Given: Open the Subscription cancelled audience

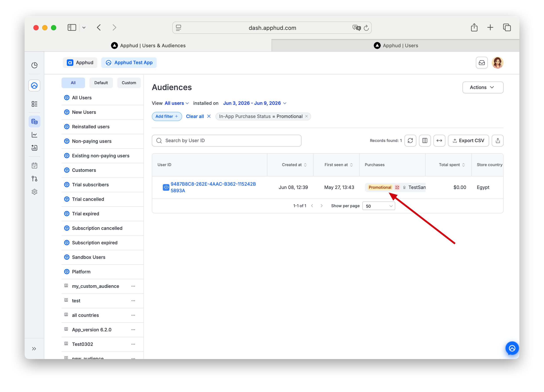Looking at the screenshot, I should coord(102,228).
